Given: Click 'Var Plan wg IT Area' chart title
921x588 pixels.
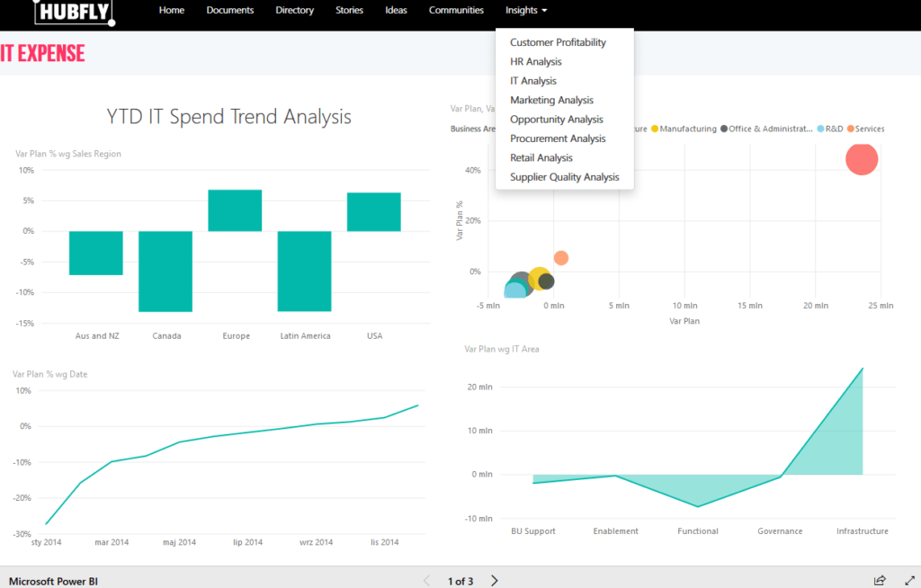Looking at the screenshot, I should (x=501, y=349).
